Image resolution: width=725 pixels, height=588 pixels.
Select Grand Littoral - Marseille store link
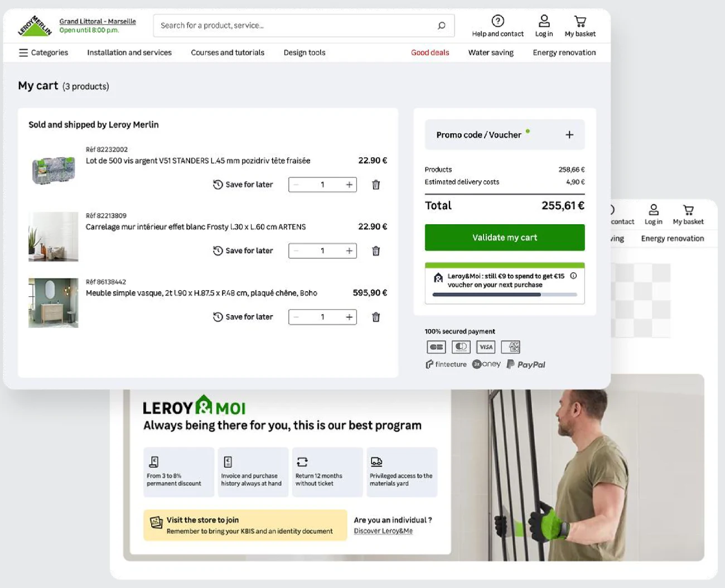98,21
